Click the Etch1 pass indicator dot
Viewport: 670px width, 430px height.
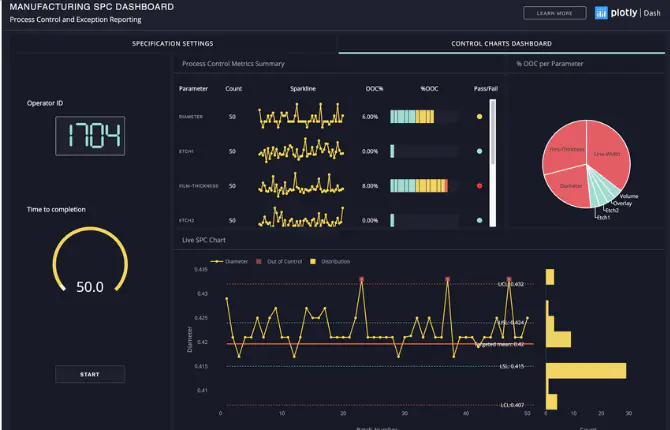(480, 152)
